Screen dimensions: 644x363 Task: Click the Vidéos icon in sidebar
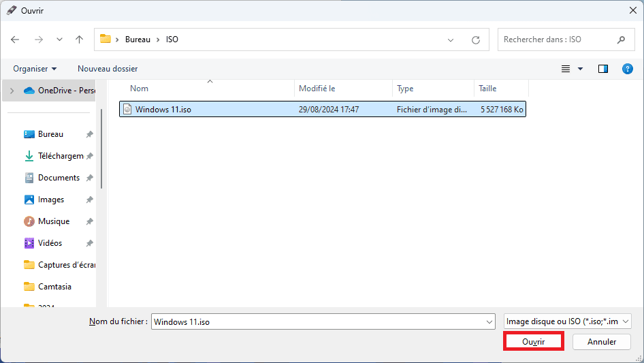coord(29,243)
